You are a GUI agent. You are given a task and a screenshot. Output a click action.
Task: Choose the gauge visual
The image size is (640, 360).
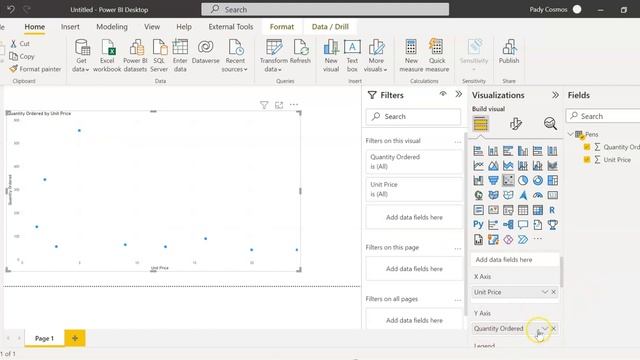pyautogui.click(x=538, y=195)
